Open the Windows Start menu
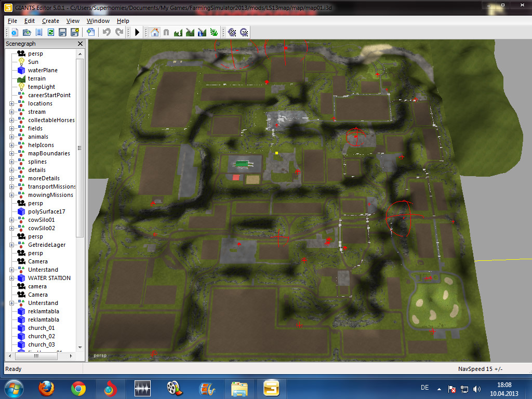This screenshot has width=532, height=399. coord(14,389)
